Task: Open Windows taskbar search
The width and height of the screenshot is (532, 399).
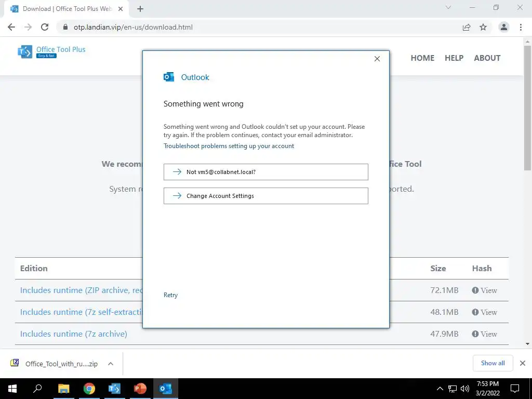Action: [37, 389]
